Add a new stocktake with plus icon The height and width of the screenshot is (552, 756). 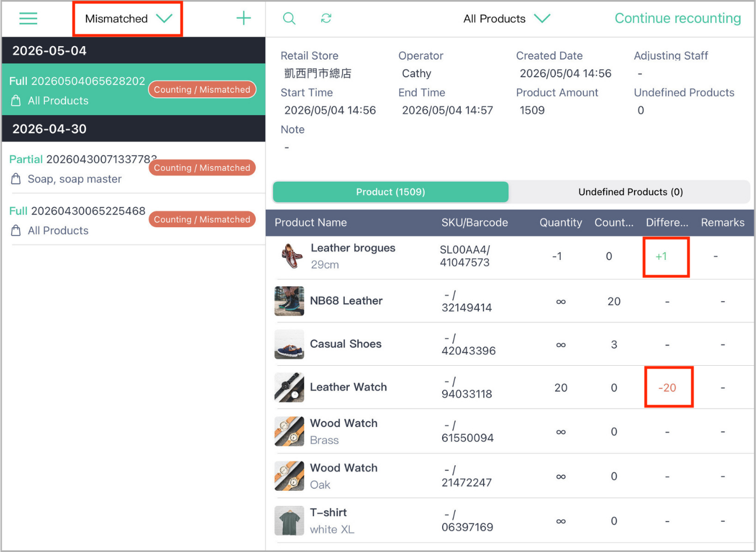click(244, 18)
